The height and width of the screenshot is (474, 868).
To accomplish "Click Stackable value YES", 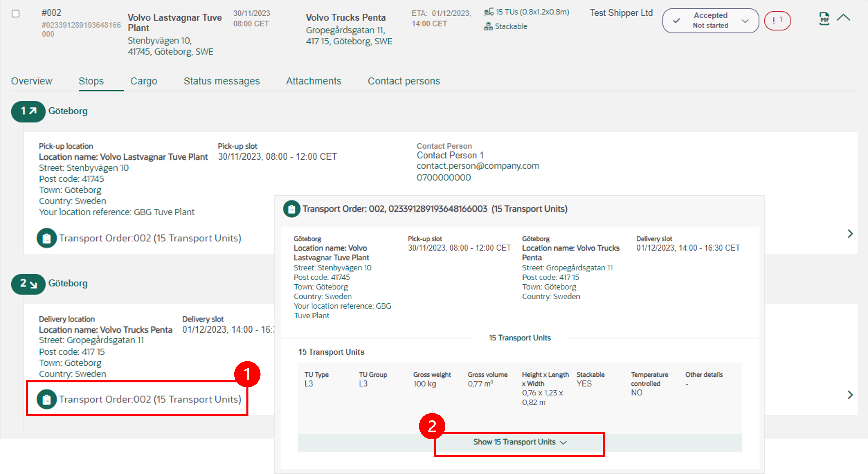I will (584, 384).
